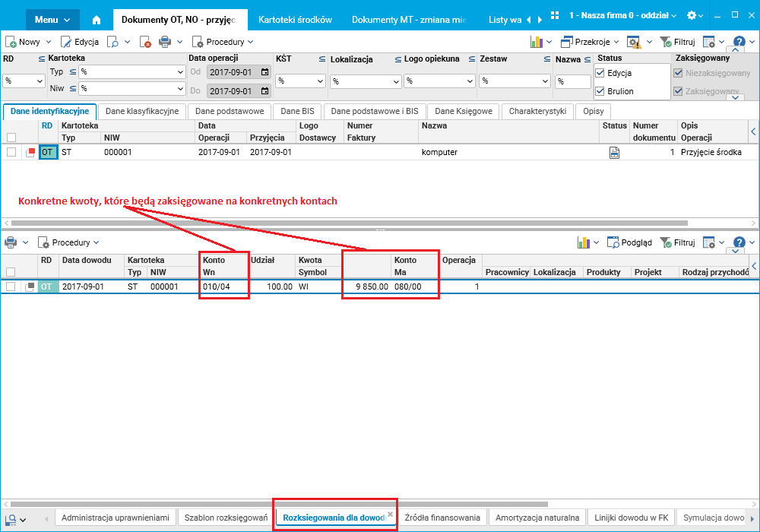Open the Amortyzacja naturalna bottom tab

pyautogui.click(x=537, y=518)
